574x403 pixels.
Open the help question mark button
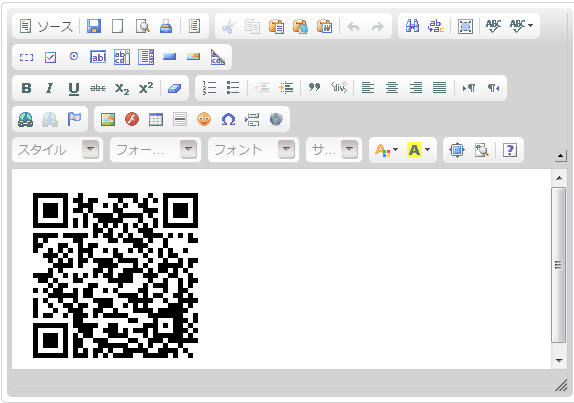coord(510,150)
